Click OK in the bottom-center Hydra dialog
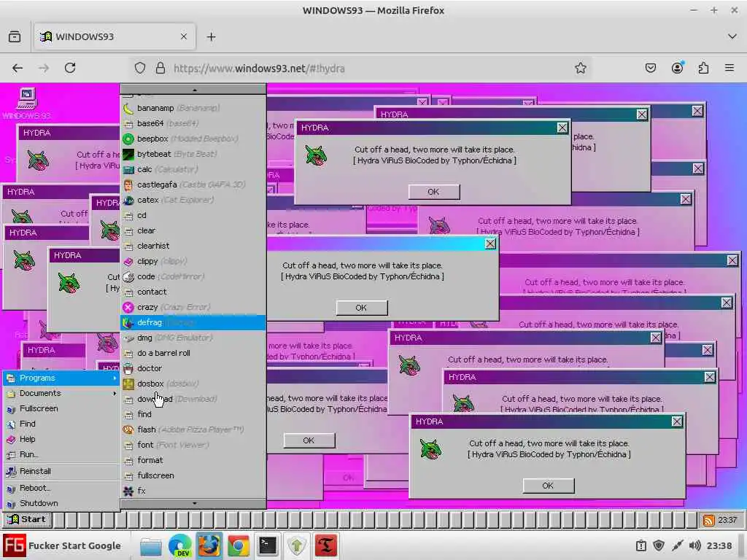Screen dimensions: 747x560 (309, 440)
